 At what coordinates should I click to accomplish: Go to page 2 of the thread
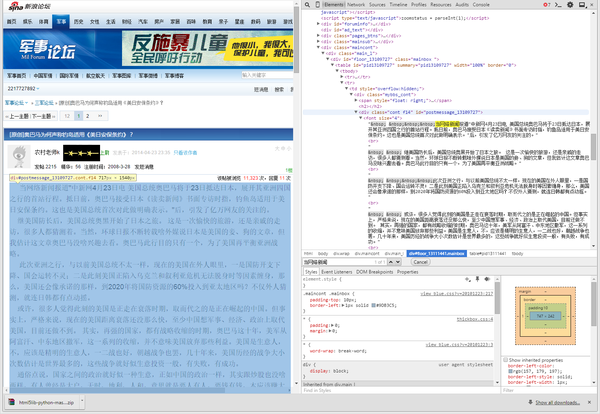(88, 116)
